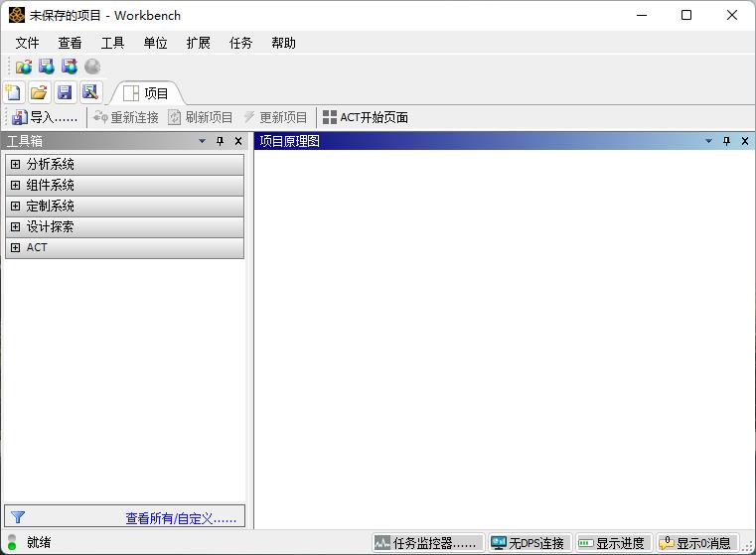The width and height of the screenshot is (756, 555).
Task: Expand the 设计探索 toolbox group
Action: [x=16, y=226]
